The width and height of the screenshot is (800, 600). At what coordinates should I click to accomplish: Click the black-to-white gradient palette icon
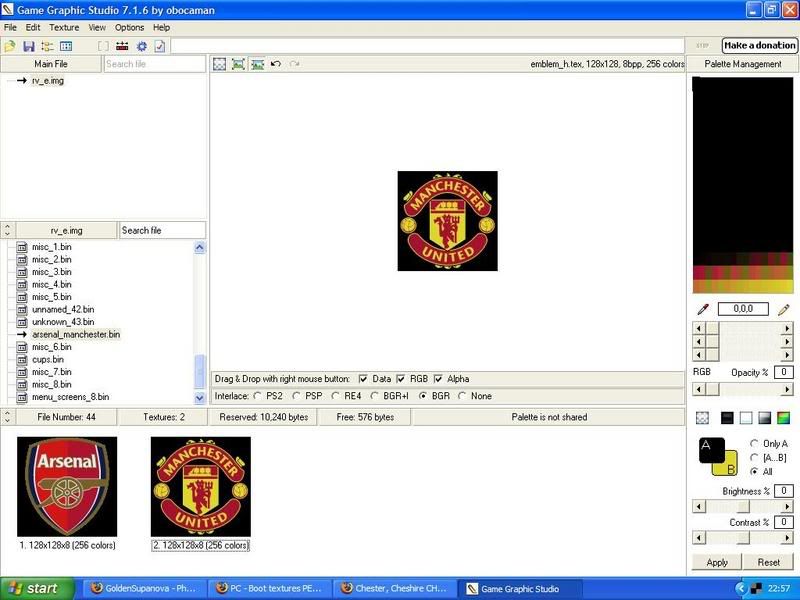coord(764,418)
